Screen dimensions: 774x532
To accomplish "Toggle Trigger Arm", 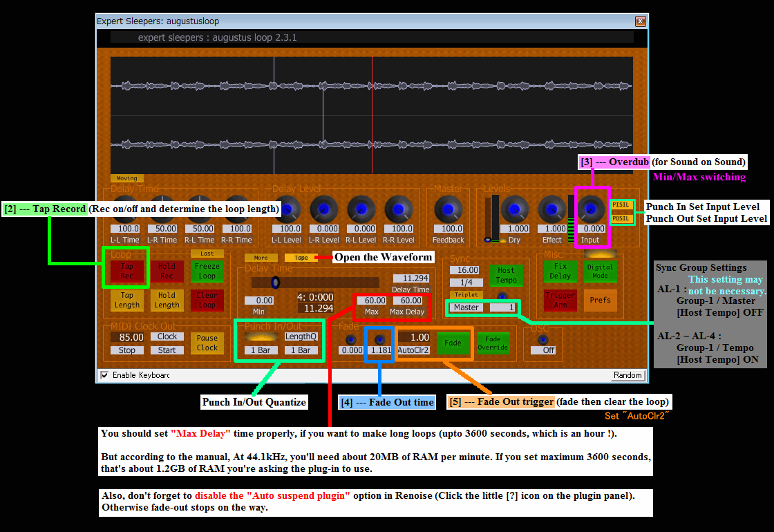I will [x=560, y=300].
